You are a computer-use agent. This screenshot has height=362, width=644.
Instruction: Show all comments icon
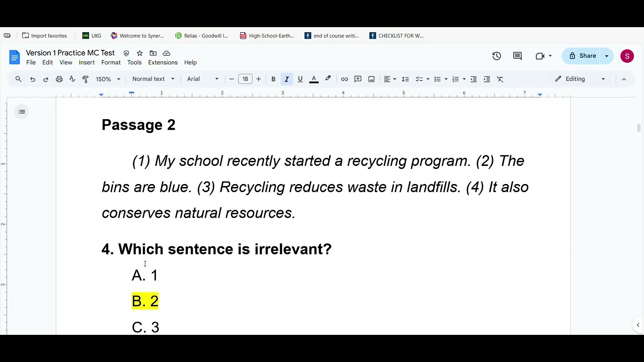click(x=517, y=56)
